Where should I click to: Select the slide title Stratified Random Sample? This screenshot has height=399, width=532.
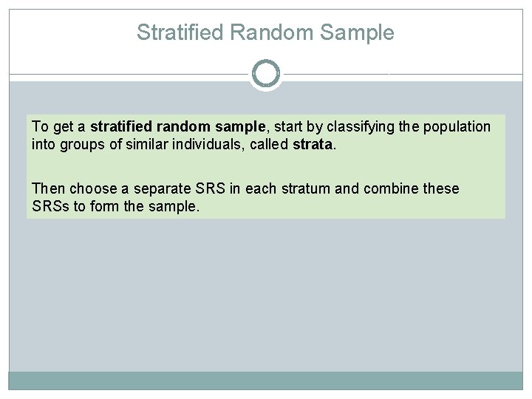pyautogui.click(x=265, y=33)
